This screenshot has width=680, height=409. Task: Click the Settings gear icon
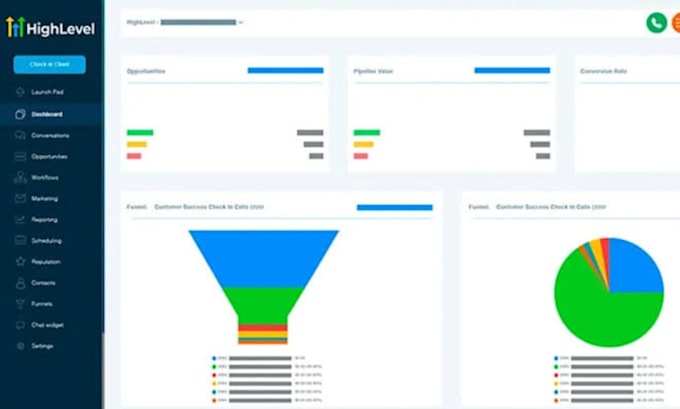pyautogui.click(x=20, y=346)
